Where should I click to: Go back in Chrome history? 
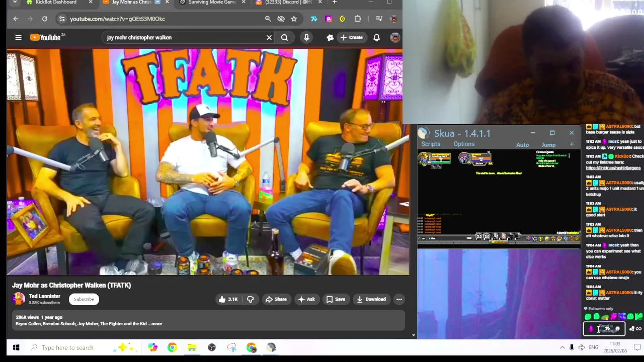pos(16,19)
